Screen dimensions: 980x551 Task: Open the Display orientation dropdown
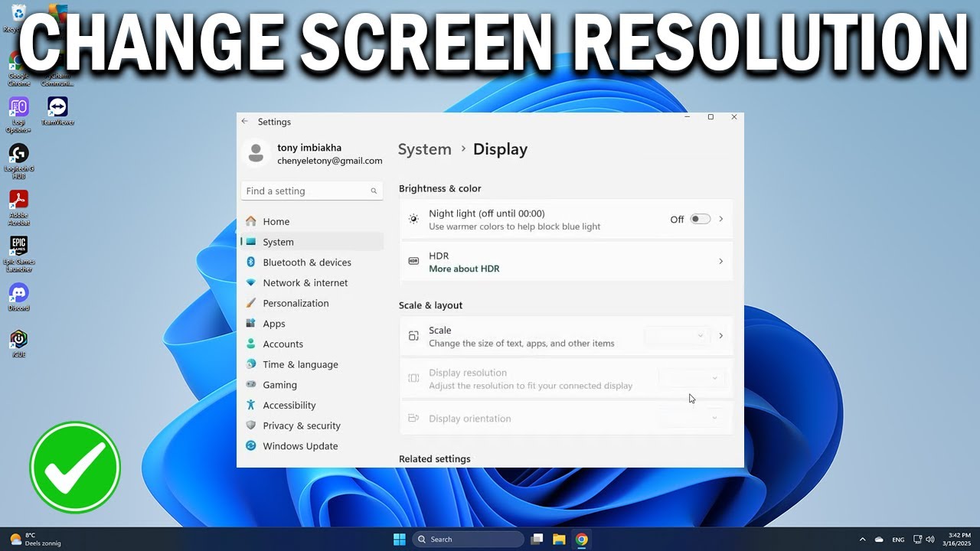tap(691, 418)
